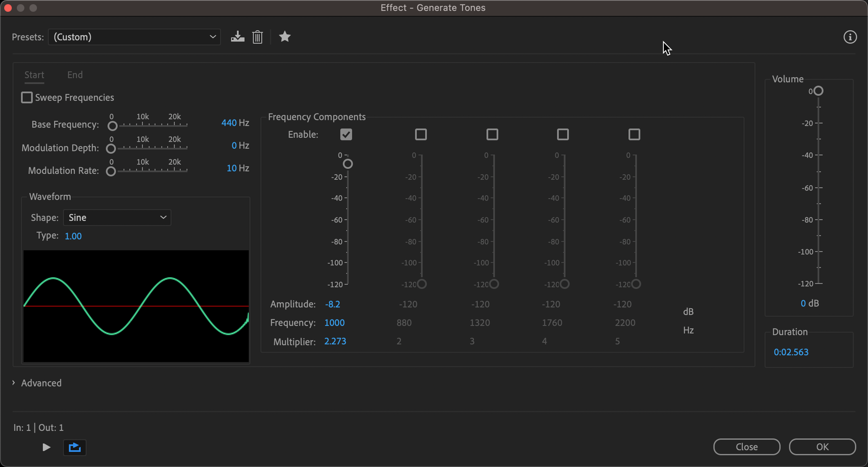Uncheck the first frequency component Enable box
The height and width of the screenshot is (467, 868).
pyautogui.click(x=346, y=134)
